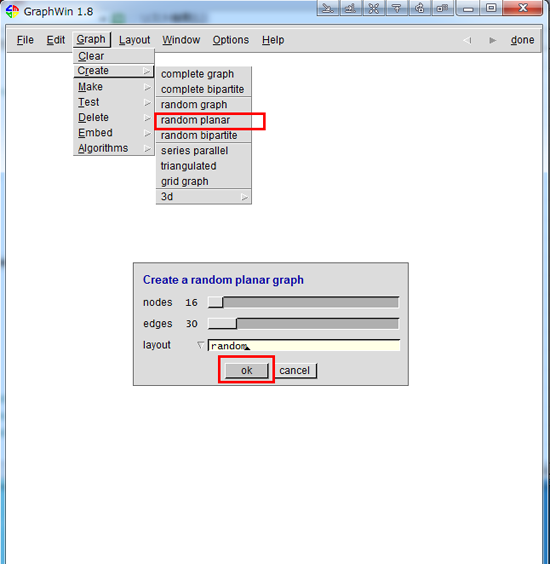Click the first title-bar icon with diagonal arrow
This screenshot has width=550, height=564.
[x=328, y=8]
